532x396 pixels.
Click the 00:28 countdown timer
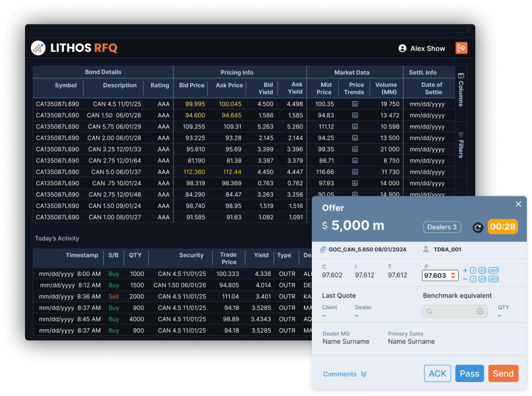pos(503,227)
